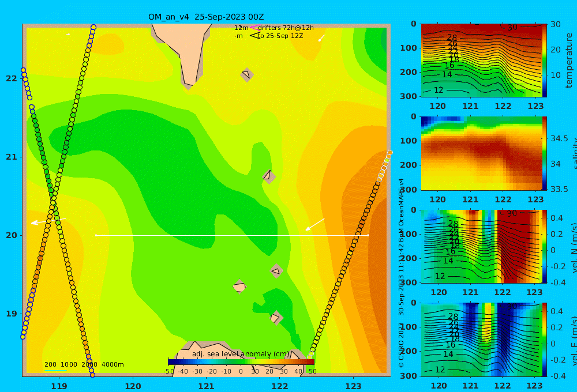Image resolution: width=577 pixels, height=392 pixels.
Task: Open the northward velocity section panel
Action: pyautogui.click(x=481, y=246)
